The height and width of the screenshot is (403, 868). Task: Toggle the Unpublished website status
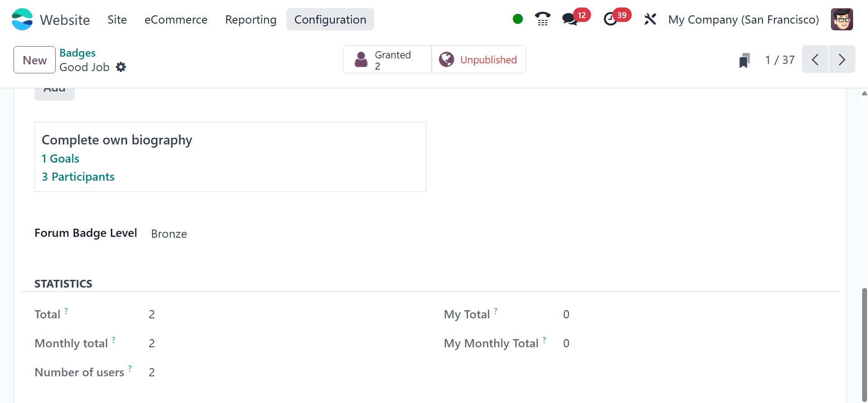(479, 59)
